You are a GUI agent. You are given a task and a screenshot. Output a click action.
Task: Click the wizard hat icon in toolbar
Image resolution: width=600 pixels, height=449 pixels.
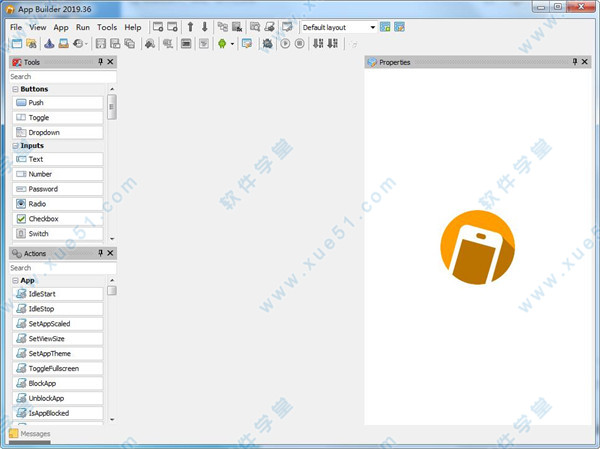tap(49, 44)
